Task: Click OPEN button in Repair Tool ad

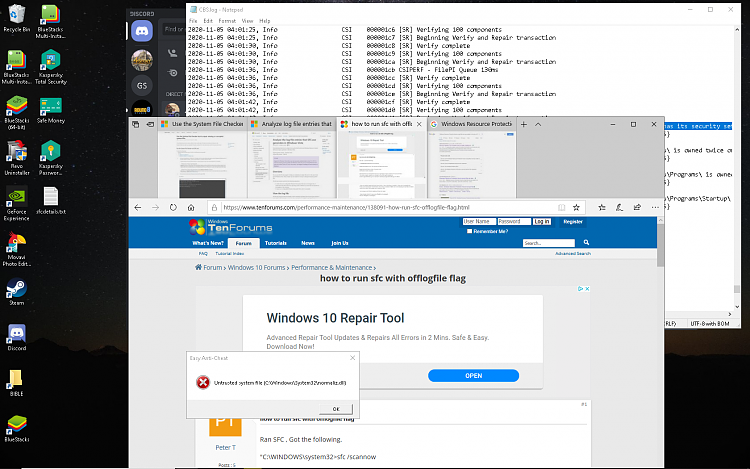Action: coord(474,376)
